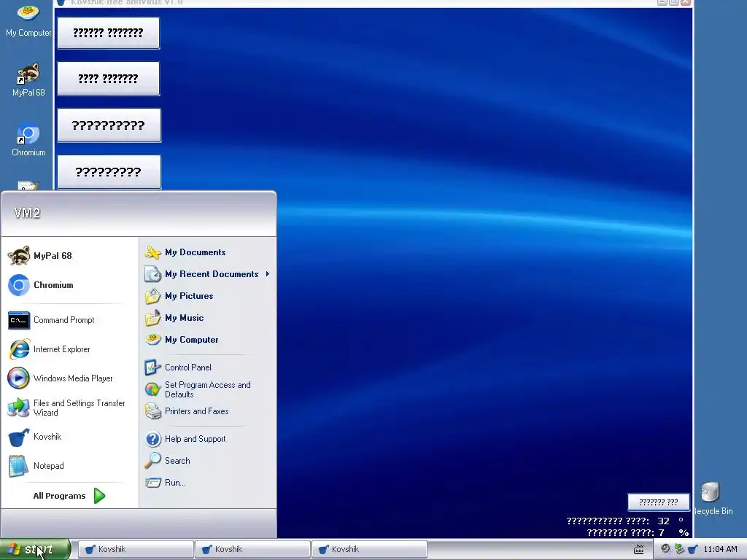
Task: Switch to third Kovshik taskbar button
Action: pos(369,549)
